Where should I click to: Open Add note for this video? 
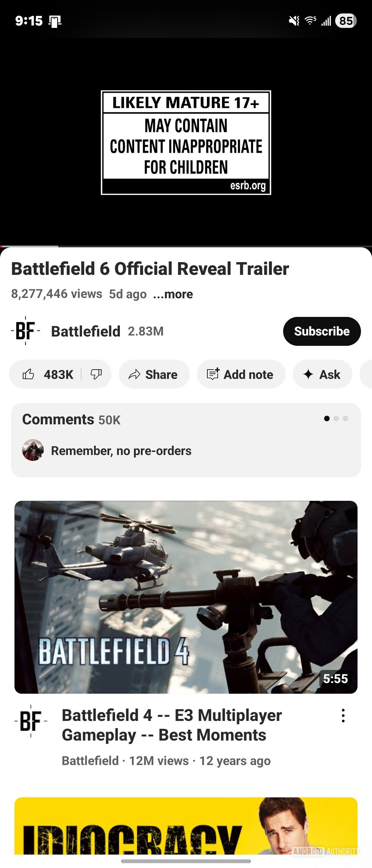point(241,374)
